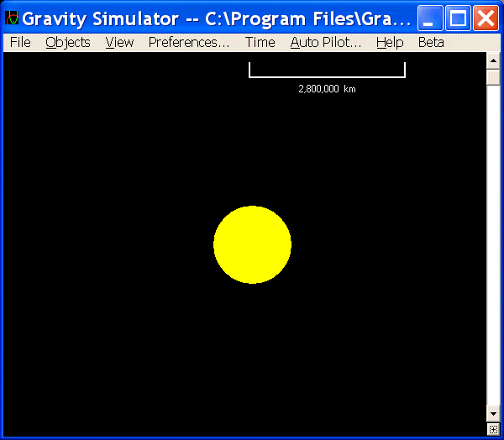The image size is (504, 440).
Task: Minimize the Gravity Simulator window
Action: click(x=430, y=18)
